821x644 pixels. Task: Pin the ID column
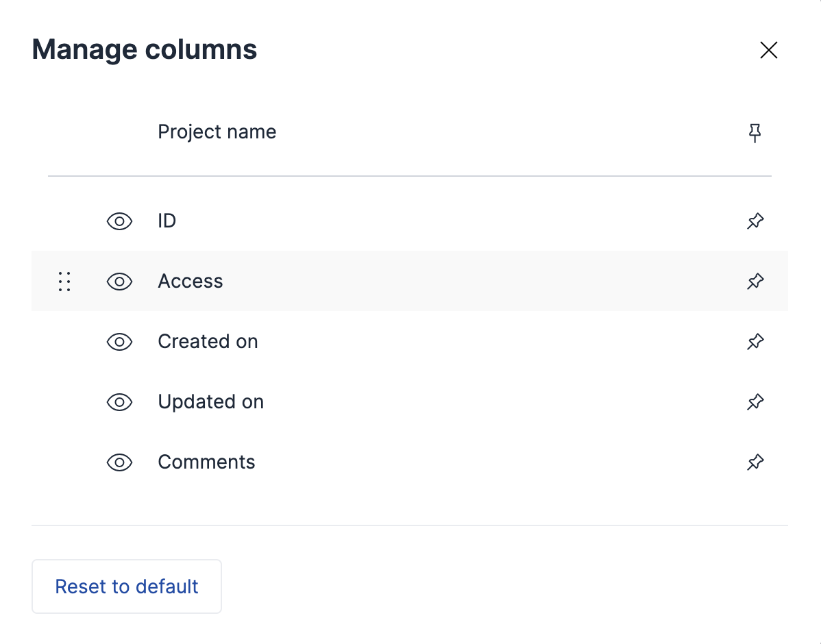point(755,221)
